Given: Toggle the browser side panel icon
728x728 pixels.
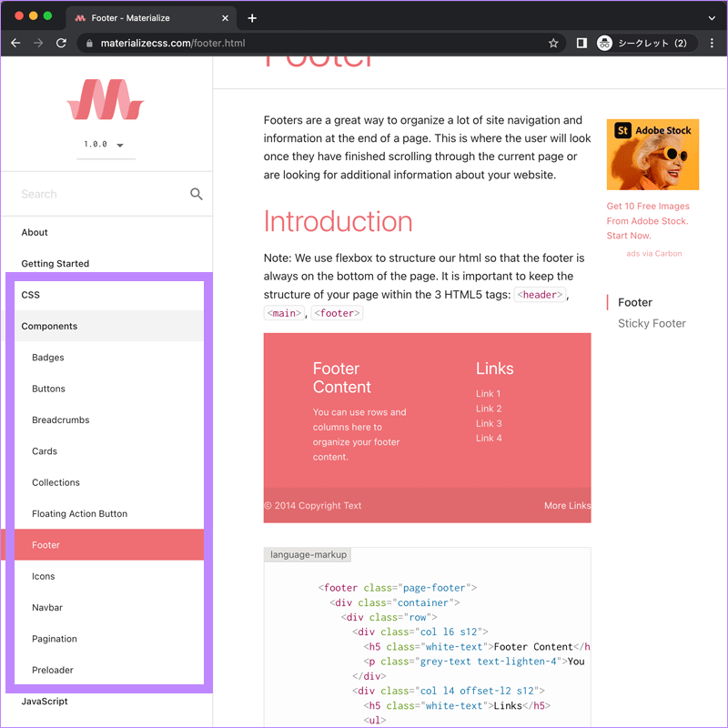Looking at the screenshot, I should click(581, 43).
